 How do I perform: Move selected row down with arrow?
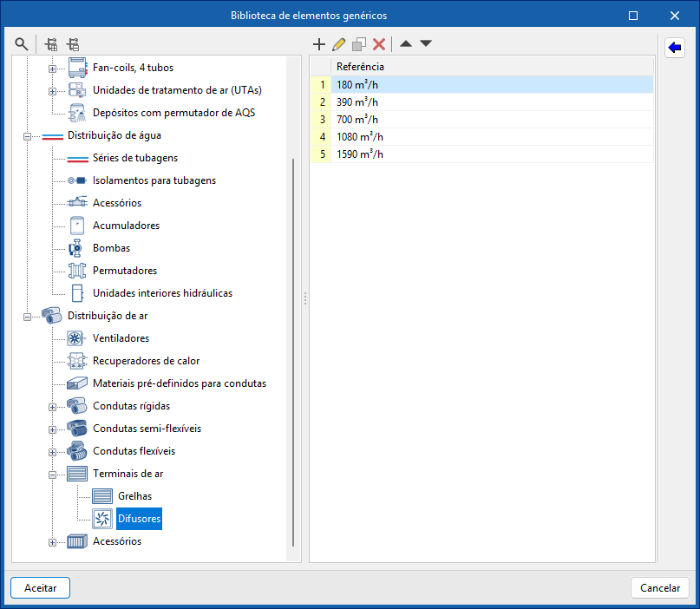coord(425,43)
